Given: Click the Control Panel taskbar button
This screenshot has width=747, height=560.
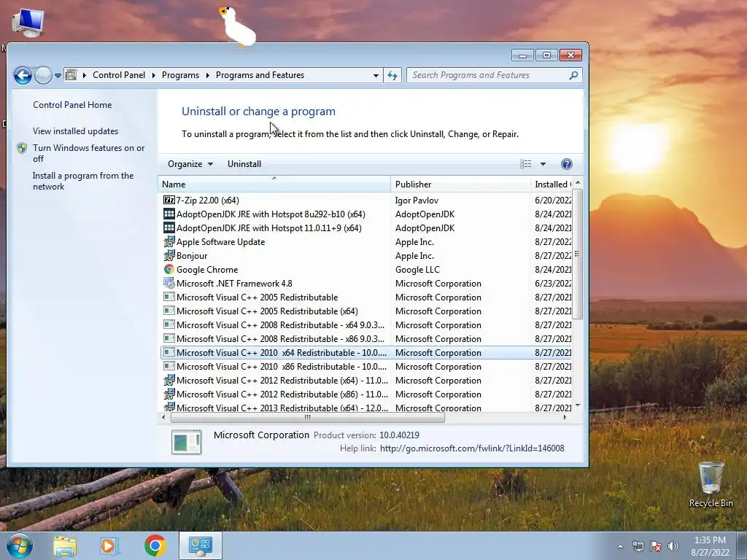Looking at the screenshot, I should [200, 545].
